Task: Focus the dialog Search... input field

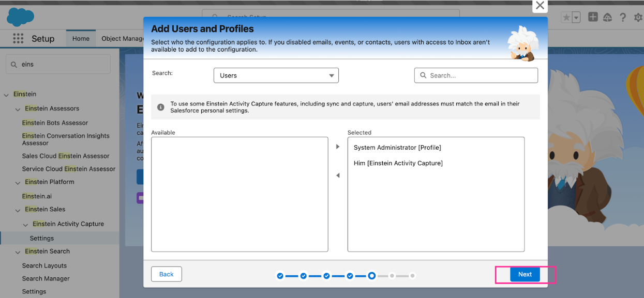Action: pos(476,75)
